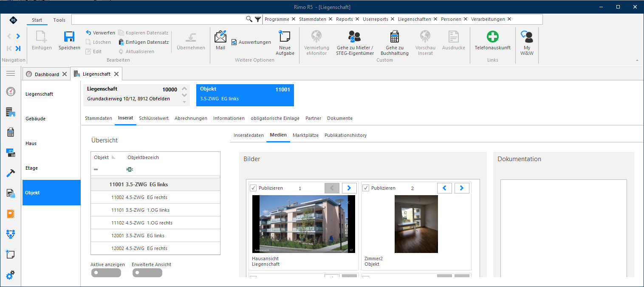The image size is (644, 287).
Task: Open the Marktplätze sub-tab
Action: click(305, 135)
